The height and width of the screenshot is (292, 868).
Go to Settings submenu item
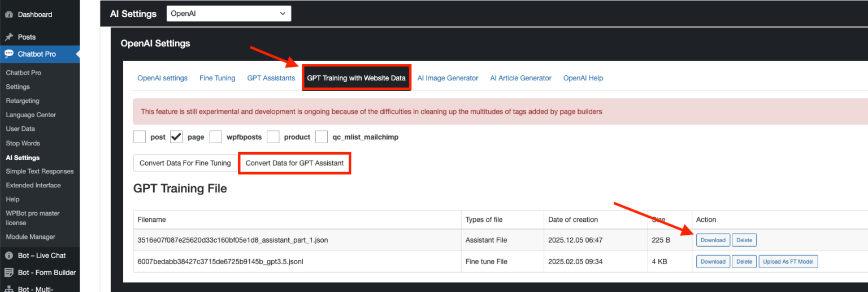pyautogui.click(x=18, y=87)
